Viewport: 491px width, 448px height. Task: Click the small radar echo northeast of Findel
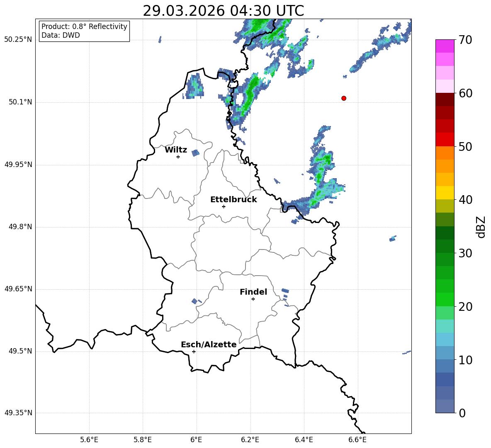pyautogui.click(x=285, y=291)
